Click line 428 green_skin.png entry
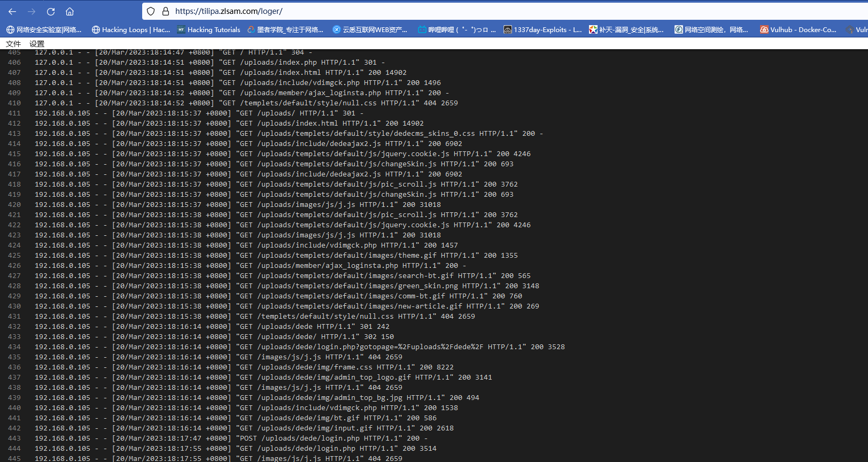 pos(287,286)
